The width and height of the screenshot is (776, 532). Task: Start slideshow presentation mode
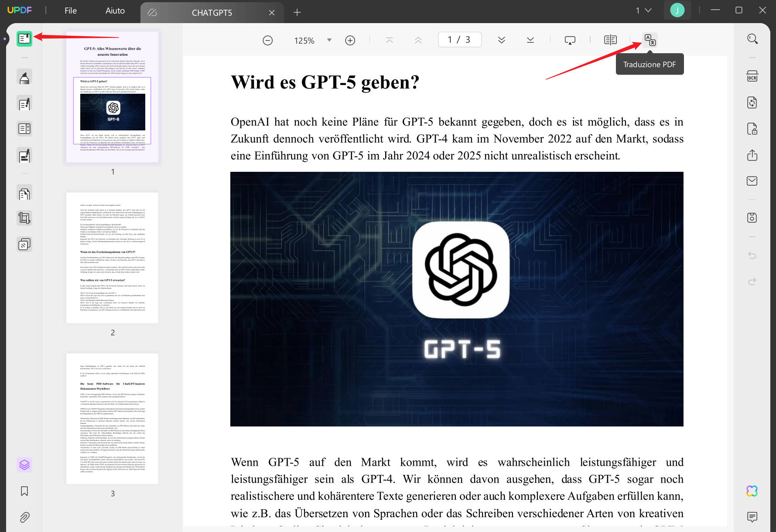[x=570, y=40]
